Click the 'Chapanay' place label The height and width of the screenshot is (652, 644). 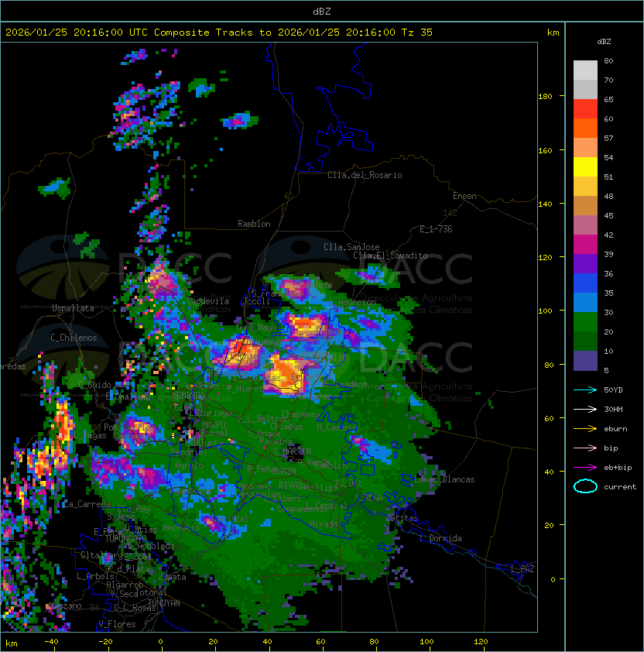300,414
